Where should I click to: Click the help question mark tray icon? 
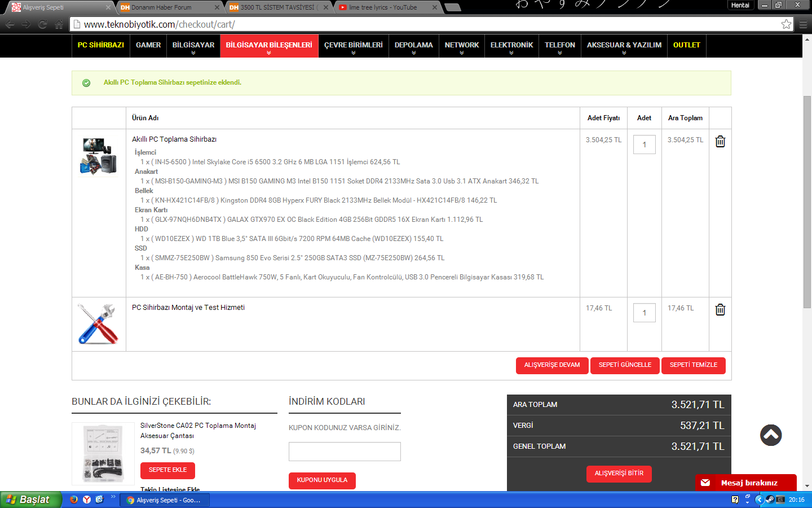[735, 500]
